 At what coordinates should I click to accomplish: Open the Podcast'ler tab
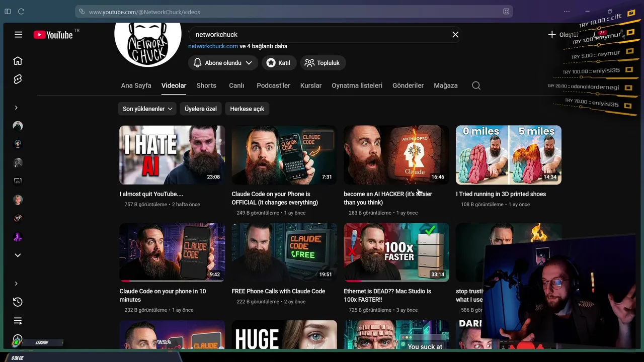(x=273, y=85)
